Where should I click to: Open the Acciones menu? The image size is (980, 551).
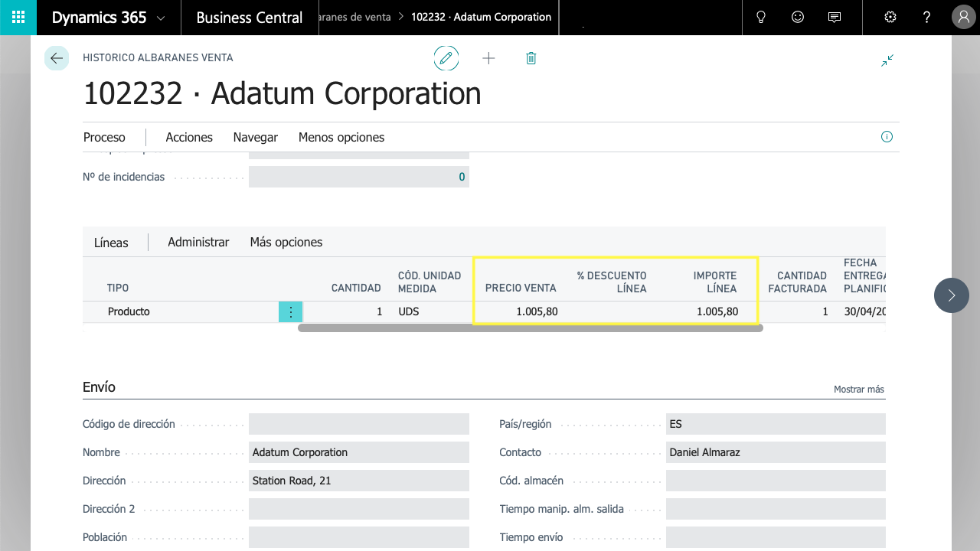[x=189, y=137]
